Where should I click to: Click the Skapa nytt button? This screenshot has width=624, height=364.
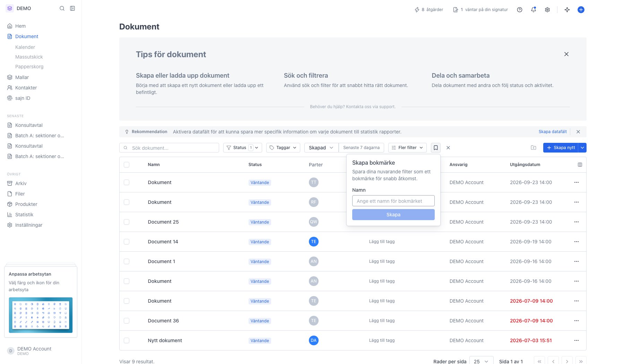[x=561, y=148]
